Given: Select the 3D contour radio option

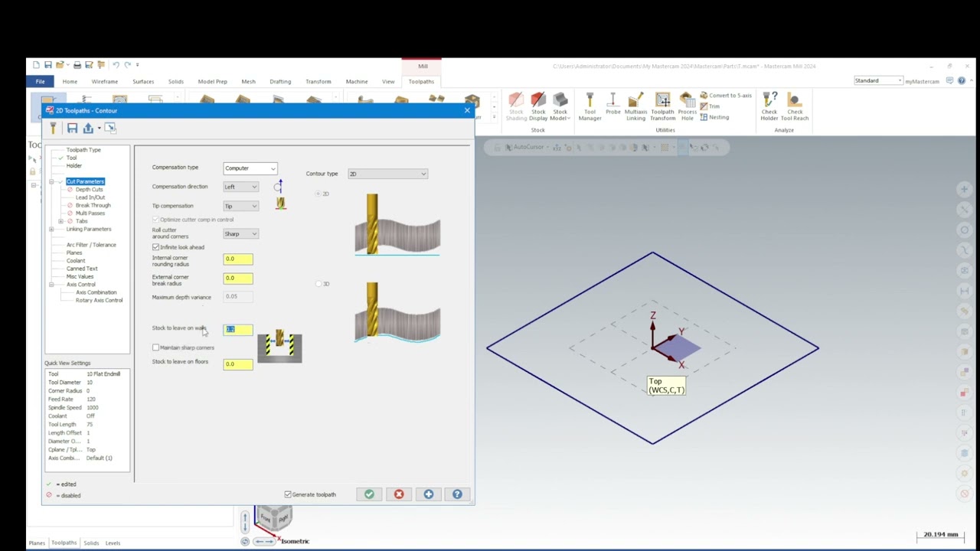Looking at the screenshot, I should (319, 284).
